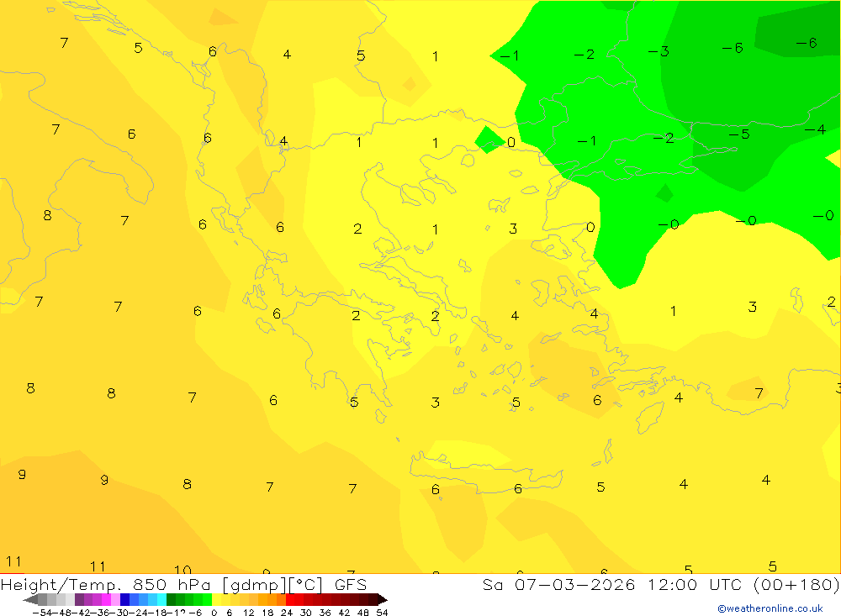Click the left arrow end of color scale

coord(30,599)
